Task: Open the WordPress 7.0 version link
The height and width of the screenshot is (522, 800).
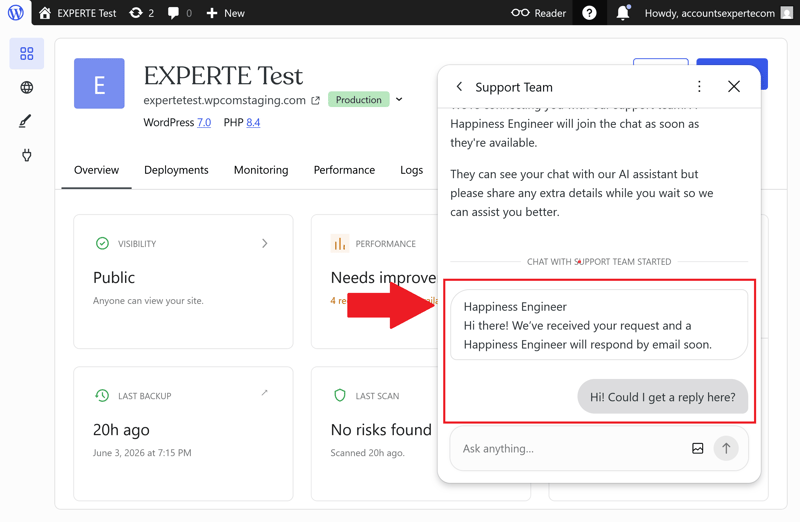Action: pyautogui.click(x=204, y=122)
